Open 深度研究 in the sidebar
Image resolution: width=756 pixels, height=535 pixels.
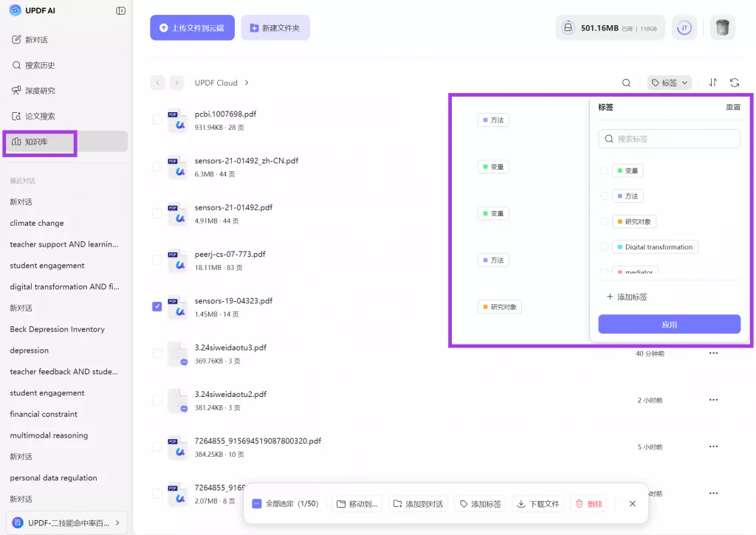(x=40, y=91)
